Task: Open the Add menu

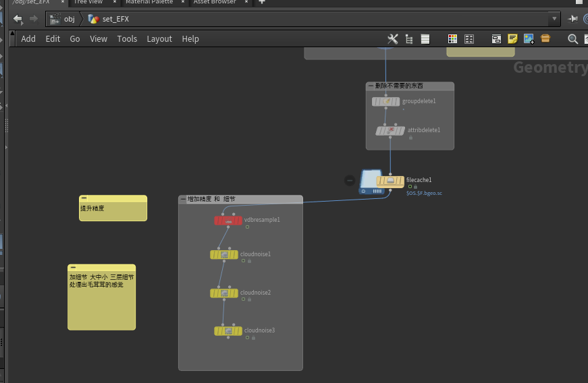Action: [x=28, y=39]
